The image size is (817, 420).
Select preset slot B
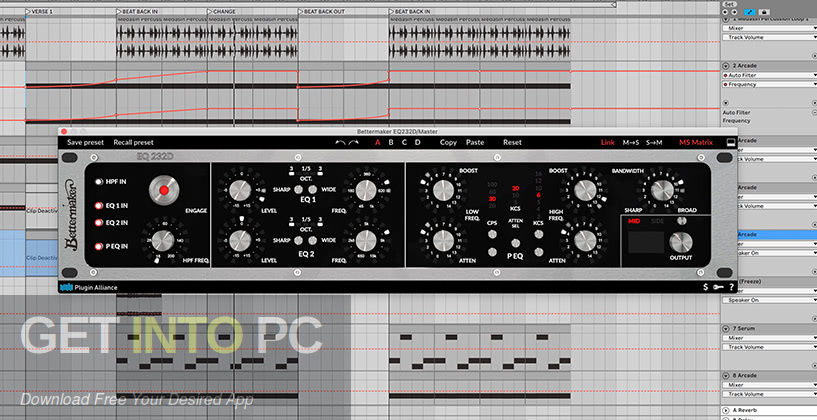click(x=391, y=142)
